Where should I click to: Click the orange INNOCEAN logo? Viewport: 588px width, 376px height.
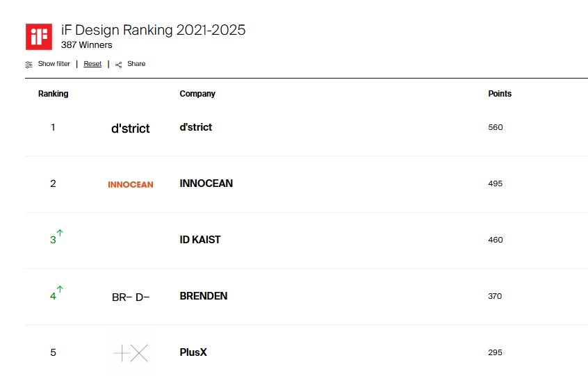pyautogui.click(x=131, y=184)
